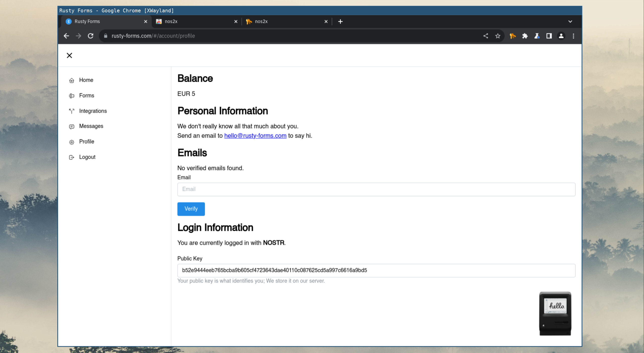Open the Chrome profile avatar menu
The image size is (644, 353).
point(561,36)
